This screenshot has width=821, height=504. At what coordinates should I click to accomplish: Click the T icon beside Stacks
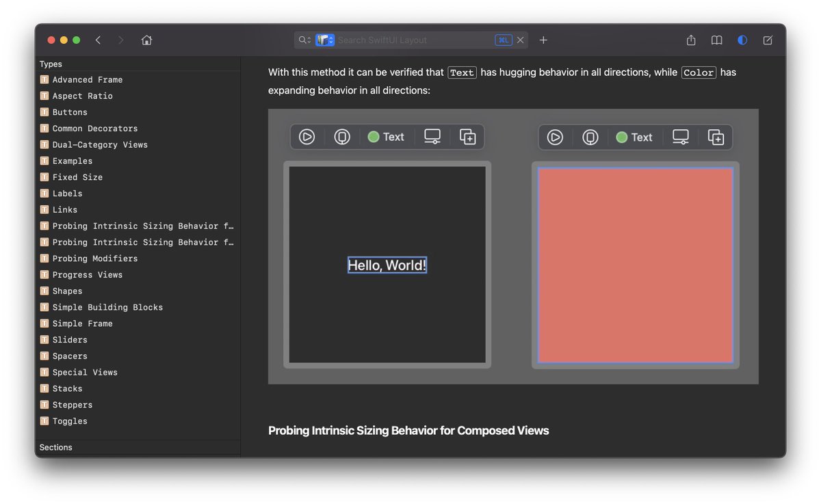[44, 388]
